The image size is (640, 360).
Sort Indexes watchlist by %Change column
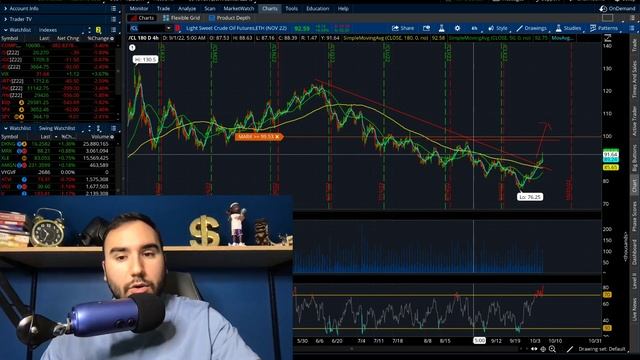(98, 38)
